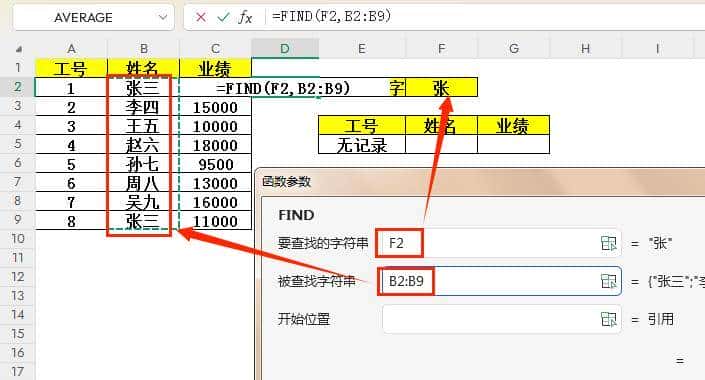Select row 10 header

point(18,238)
